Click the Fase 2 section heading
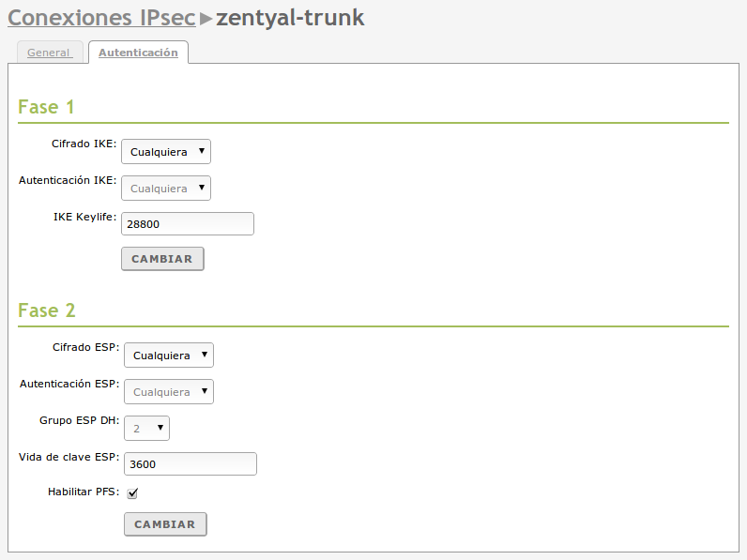Screen dimensions: 747x560 point(47,310)
